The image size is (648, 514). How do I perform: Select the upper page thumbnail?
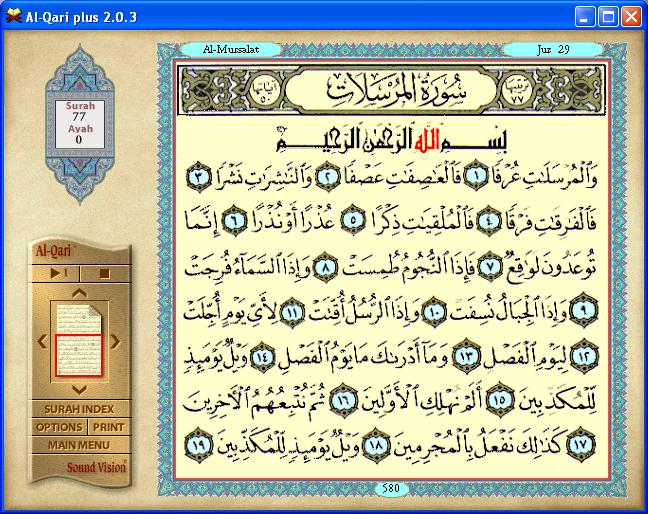point(79,317)
